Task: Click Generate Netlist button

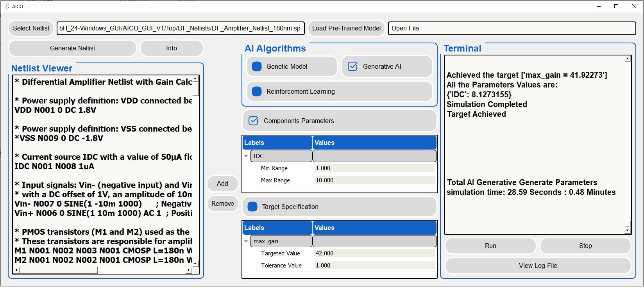Action: [72, 48]
